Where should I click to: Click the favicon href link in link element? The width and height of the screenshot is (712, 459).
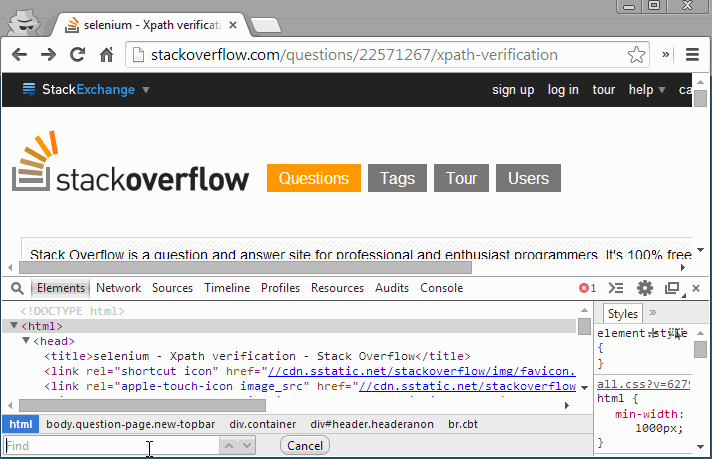pyautogui.click(x=422, y=371)
